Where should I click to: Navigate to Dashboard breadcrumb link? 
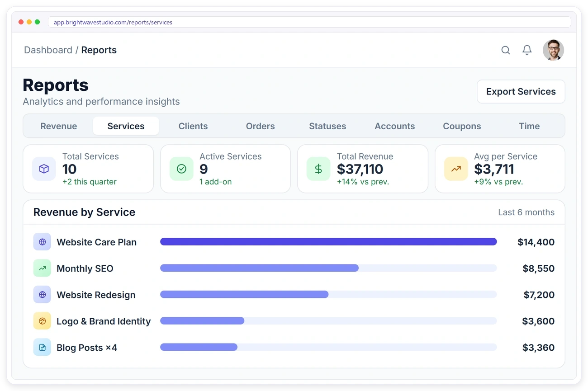coord(48,50)
